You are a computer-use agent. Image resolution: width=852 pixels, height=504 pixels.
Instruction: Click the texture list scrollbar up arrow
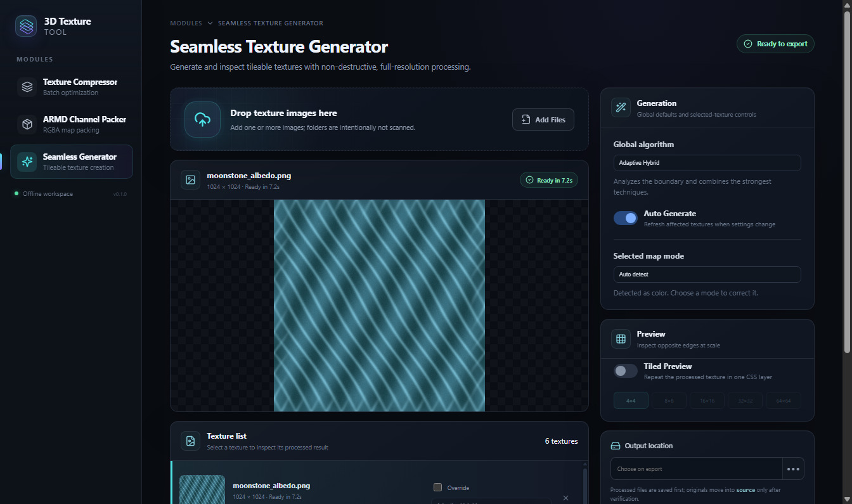584,464
